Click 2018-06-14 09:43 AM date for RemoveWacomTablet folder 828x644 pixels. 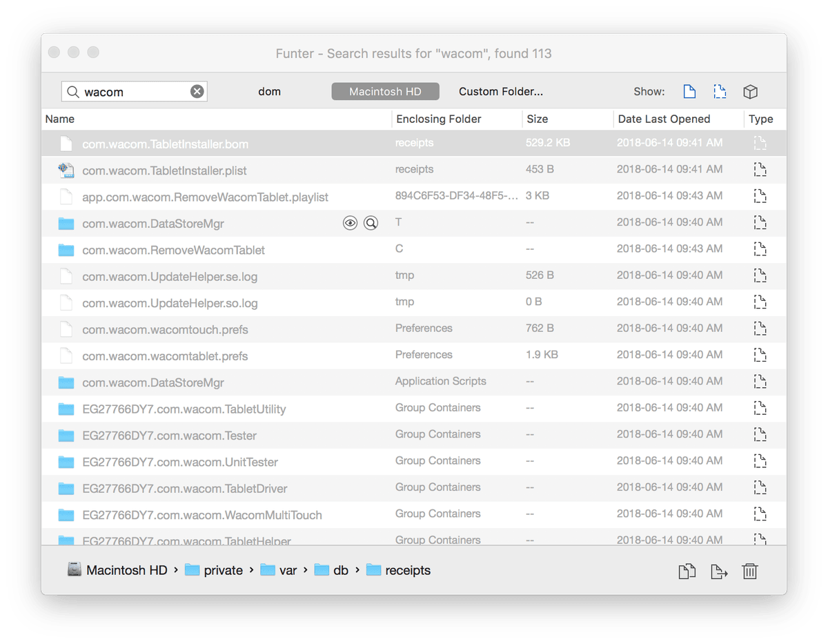[670, 249]
